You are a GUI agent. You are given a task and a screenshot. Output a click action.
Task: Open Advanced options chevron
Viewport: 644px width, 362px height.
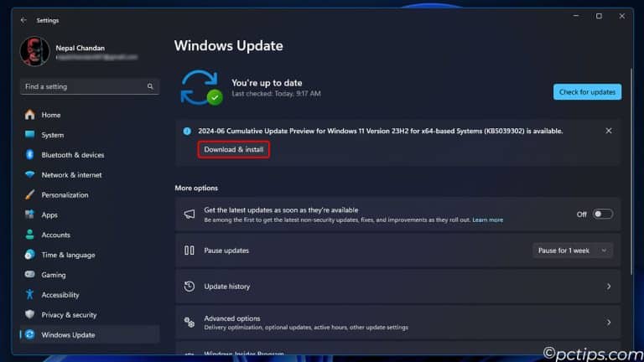(x=608, y=323)
